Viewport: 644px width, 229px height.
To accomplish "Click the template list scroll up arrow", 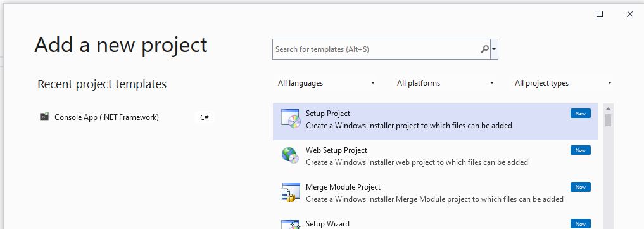I will (609, 109).
